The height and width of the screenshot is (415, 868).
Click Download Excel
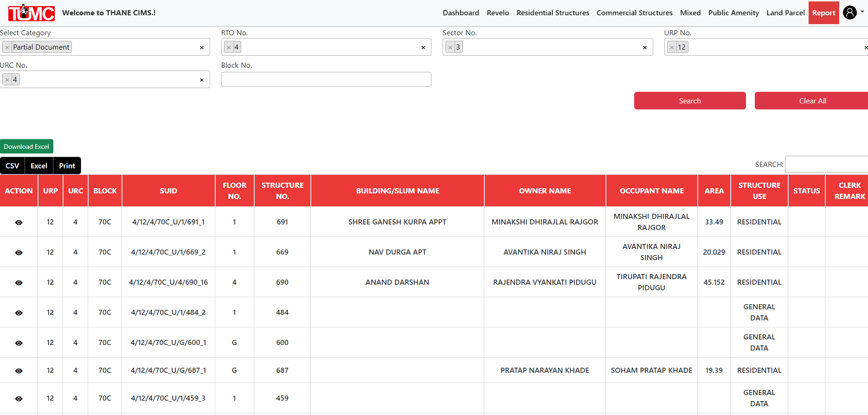pyautogui.click(x=26, y=147)
